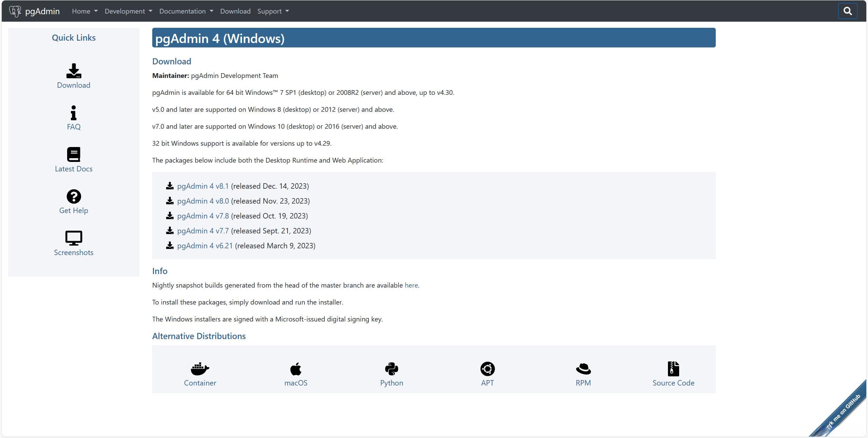Click download icon beside pgAdmin 4 v8.0
Viewport: 868px width, 438px height.
(170, 201)
